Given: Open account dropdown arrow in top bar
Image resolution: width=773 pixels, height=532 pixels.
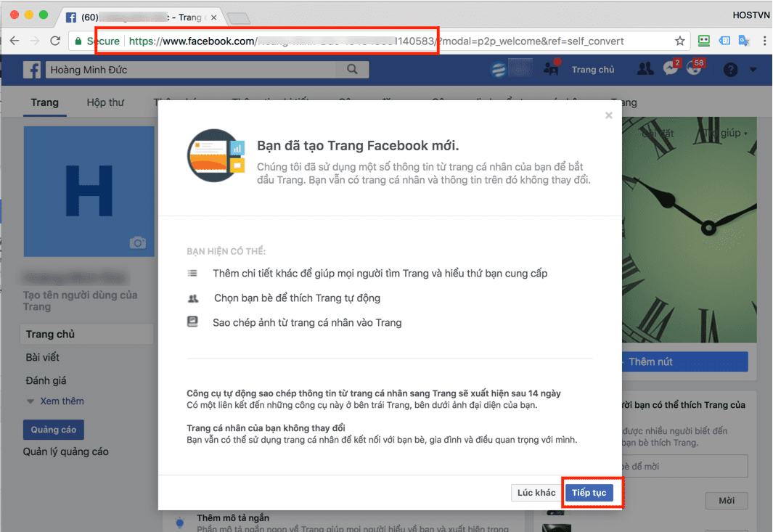Looking at the screenshot, I should click(753, 70).
